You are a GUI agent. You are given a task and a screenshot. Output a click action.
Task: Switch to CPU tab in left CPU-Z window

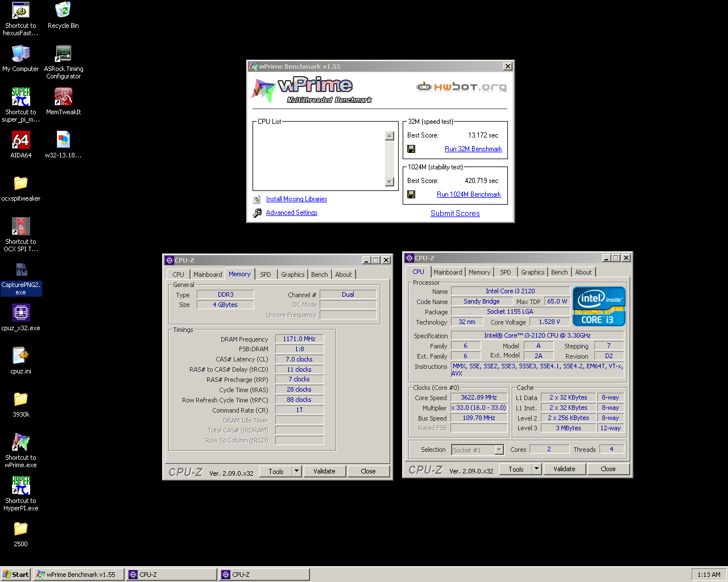179,275
